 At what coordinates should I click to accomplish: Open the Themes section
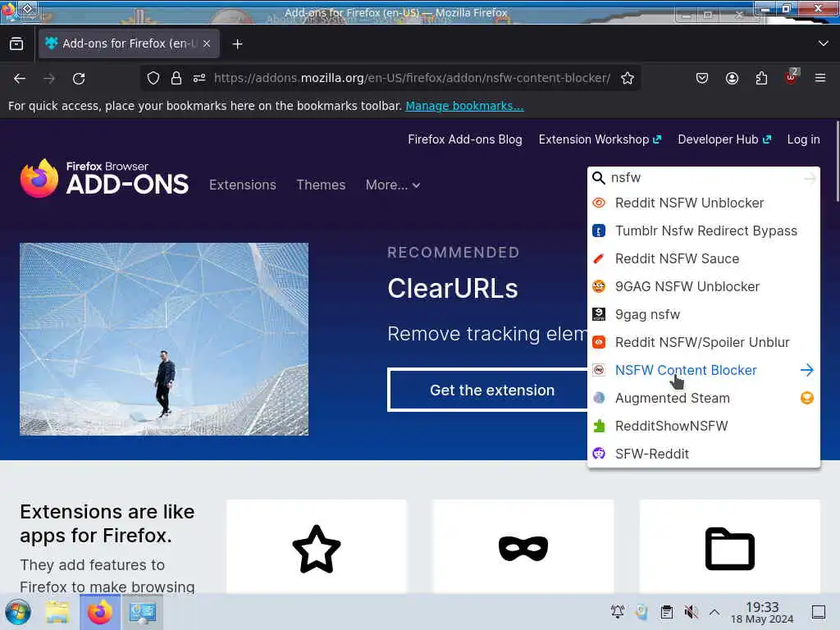click(x=321, y=185)
